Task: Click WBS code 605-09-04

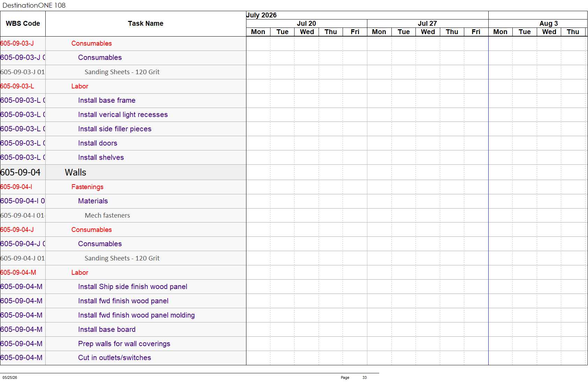Action: 20,172
